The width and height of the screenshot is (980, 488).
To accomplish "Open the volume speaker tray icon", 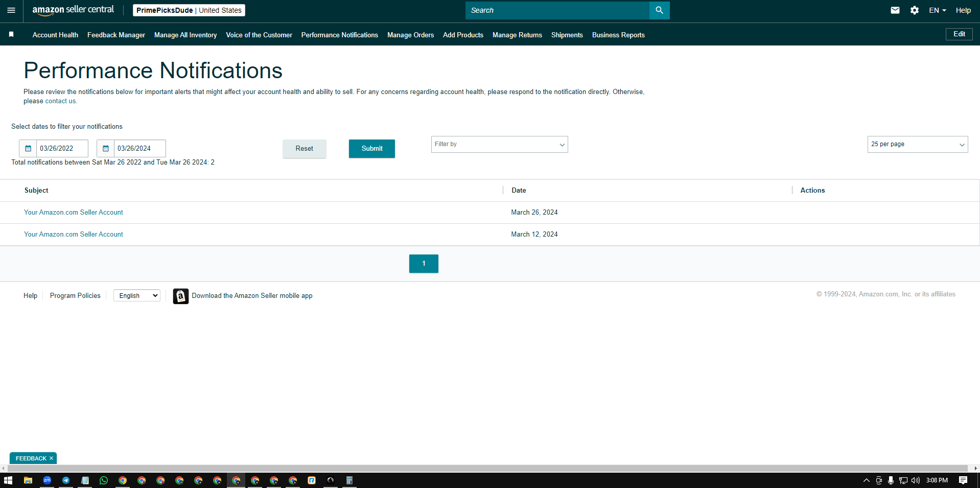I will (x=915, y=480).
